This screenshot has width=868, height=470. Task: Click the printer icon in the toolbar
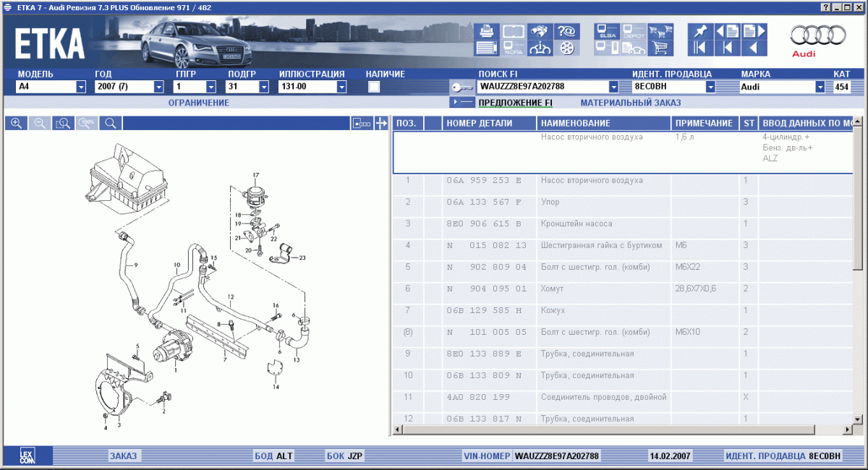tap(487, 31)
